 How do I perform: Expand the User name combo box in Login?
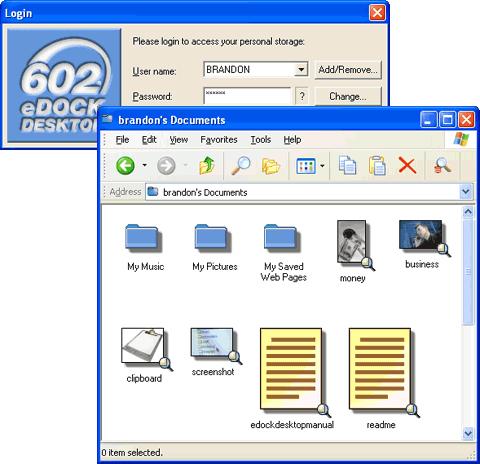(301, 69)
